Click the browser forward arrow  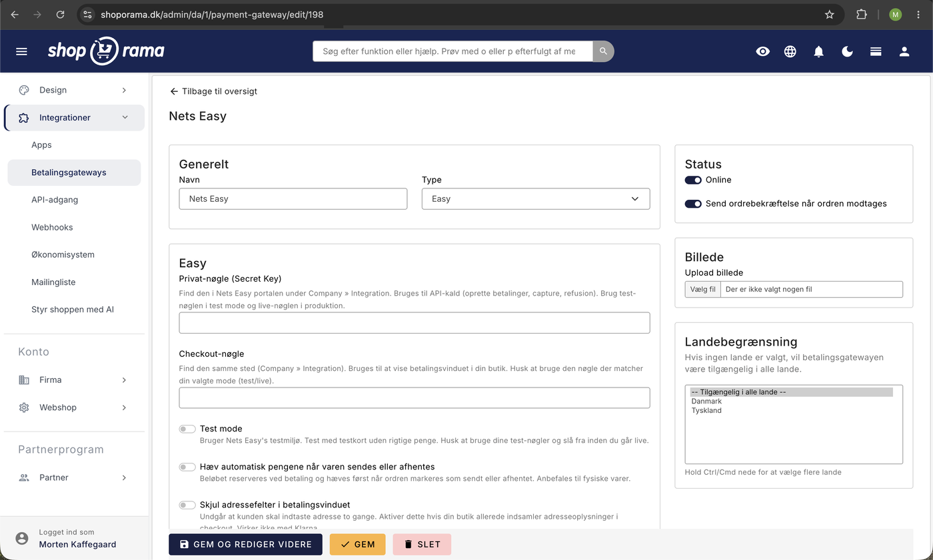(37, 14)
